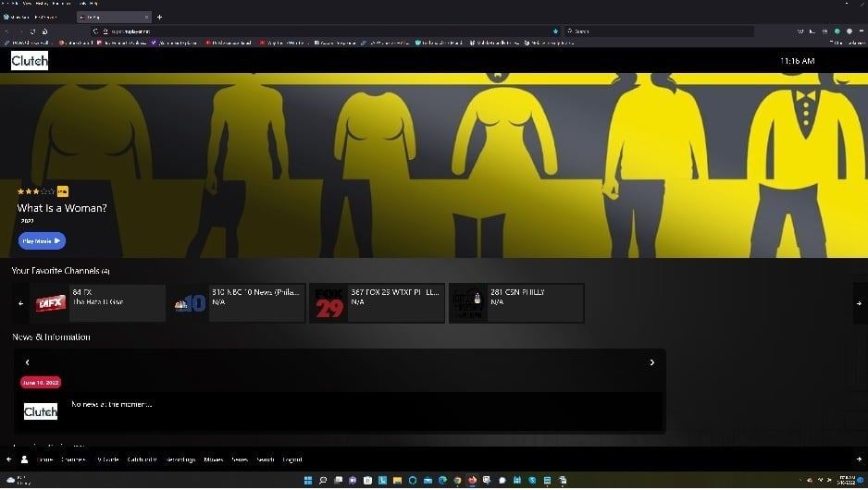Open the Windows Start menu
The width and height of the screenshot is (868, 490).
pos(308,481)
